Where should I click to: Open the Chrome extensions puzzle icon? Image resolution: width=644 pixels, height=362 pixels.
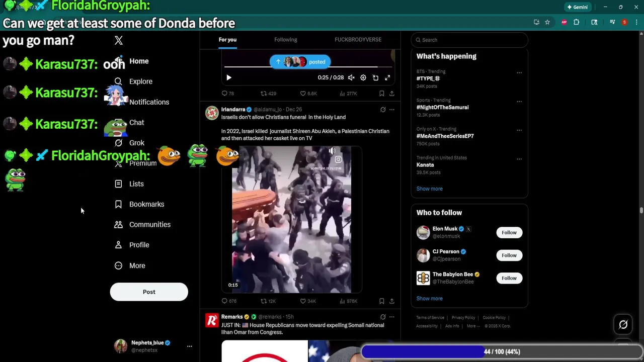click(x=577, y=22)
